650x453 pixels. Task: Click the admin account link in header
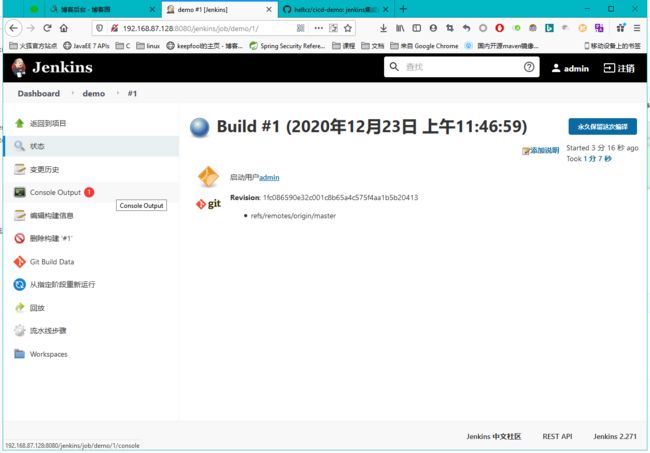click(x=570, y=68)
